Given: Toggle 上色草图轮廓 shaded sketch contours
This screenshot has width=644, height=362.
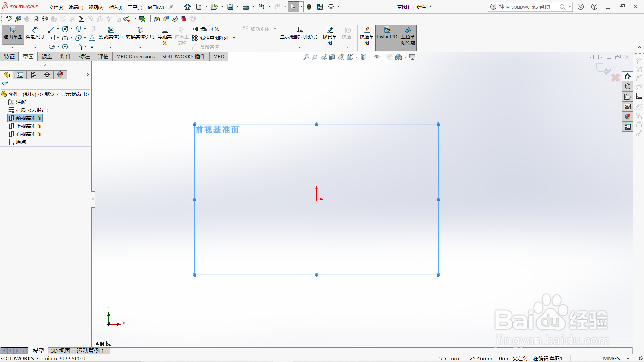Looking at the screenshot, I should [x=408, y=38].
